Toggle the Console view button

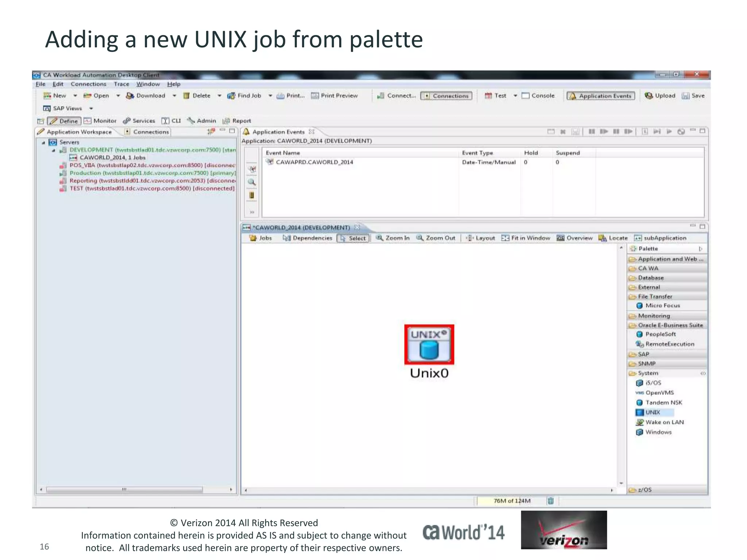tap(538, 96)
